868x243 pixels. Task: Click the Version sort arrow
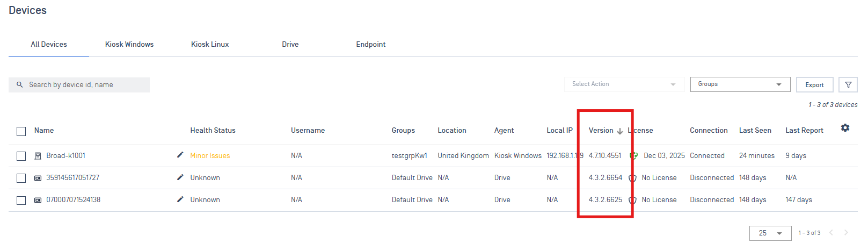(620, 131)
